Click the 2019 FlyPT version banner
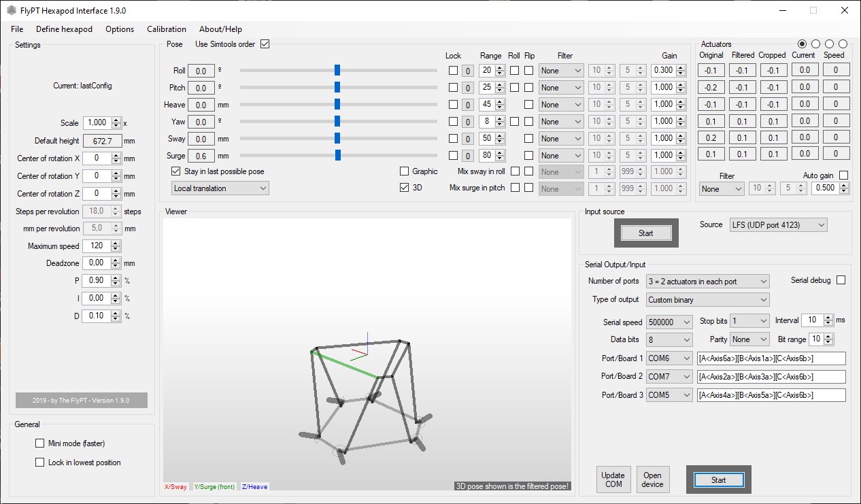This screenshot has width=861, height=504. (x=82, y=400)
